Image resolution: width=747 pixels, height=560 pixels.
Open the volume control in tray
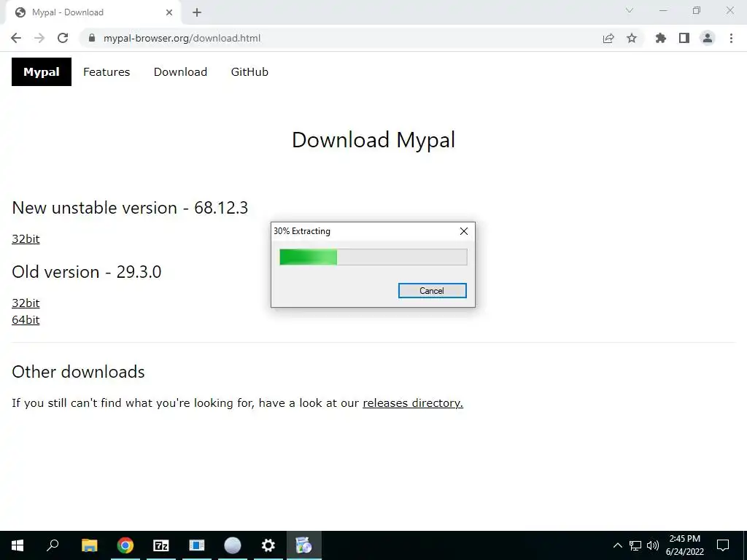pos(653,545)
